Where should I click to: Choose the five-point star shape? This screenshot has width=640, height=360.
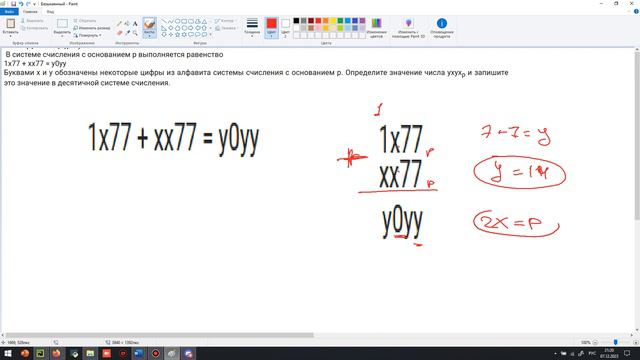click(x=178, y=35)
